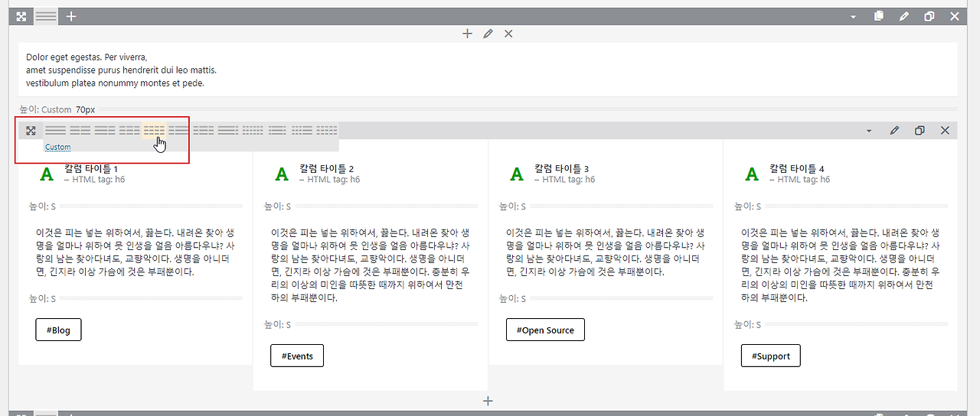Clone the top row using duplicate icon
The image size is (980, 416).
[x=929, y=16]
